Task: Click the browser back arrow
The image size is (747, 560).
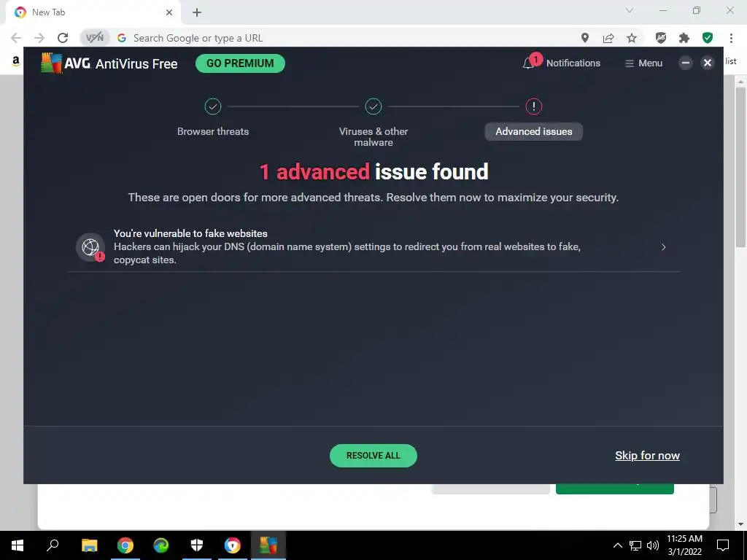Action: pyautogui.click(x=16, y=38)
